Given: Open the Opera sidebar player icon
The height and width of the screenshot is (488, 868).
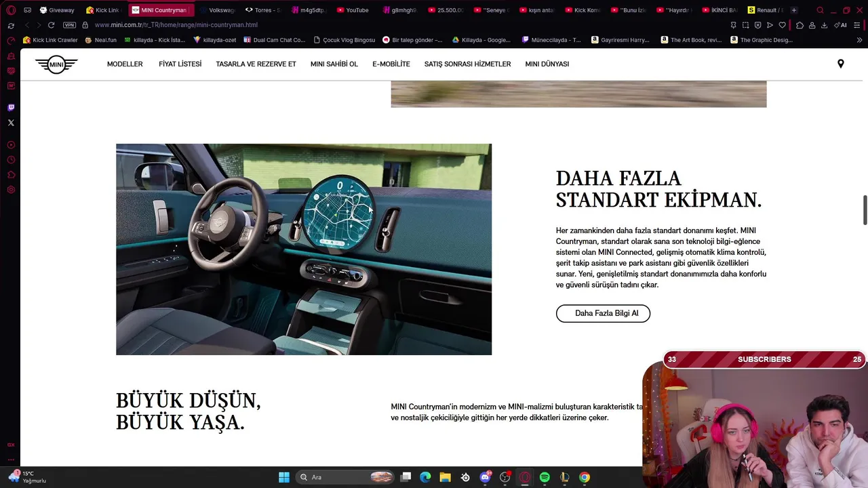Looking at the screenshot, I should coord(11,145).
